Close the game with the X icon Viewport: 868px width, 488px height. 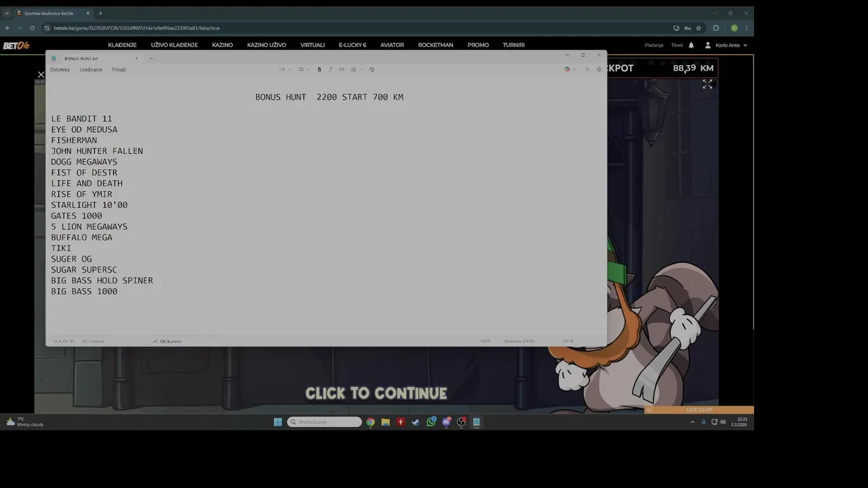coord(41,75)
